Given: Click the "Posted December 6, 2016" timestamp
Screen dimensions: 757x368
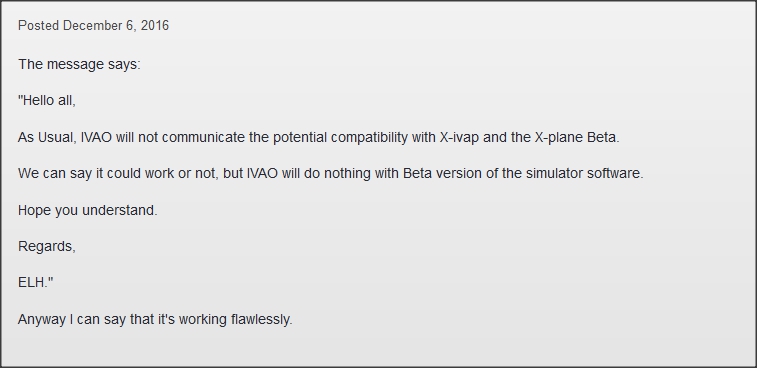Looking at the screenshot, I should [x=93, y=26].
